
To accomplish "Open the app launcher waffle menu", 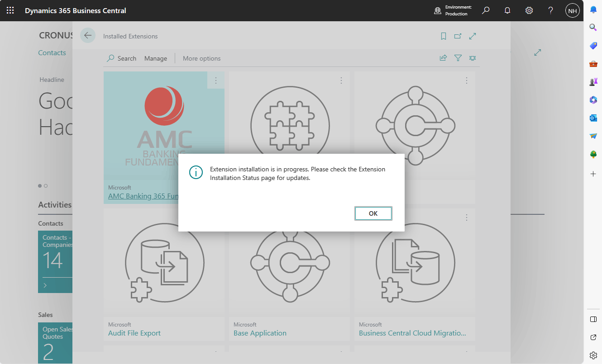I will pos(10,10).
